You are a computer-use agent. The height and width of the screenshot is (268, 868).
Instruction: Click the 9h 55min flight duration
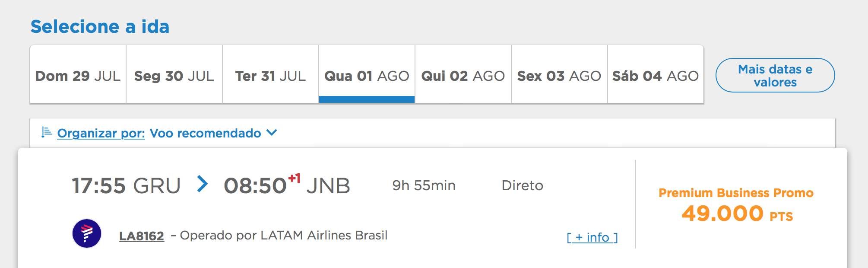[424, 185]
